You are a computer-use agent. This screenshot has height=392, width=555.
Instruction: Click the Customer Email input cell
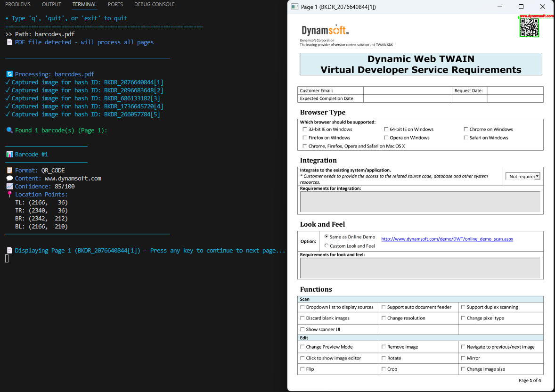[408, 90]
